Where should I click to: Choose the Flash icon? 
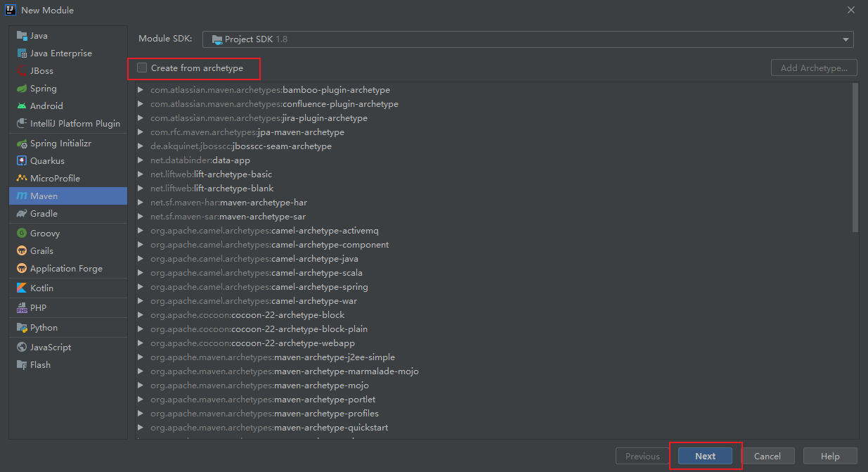pos(22,365)
